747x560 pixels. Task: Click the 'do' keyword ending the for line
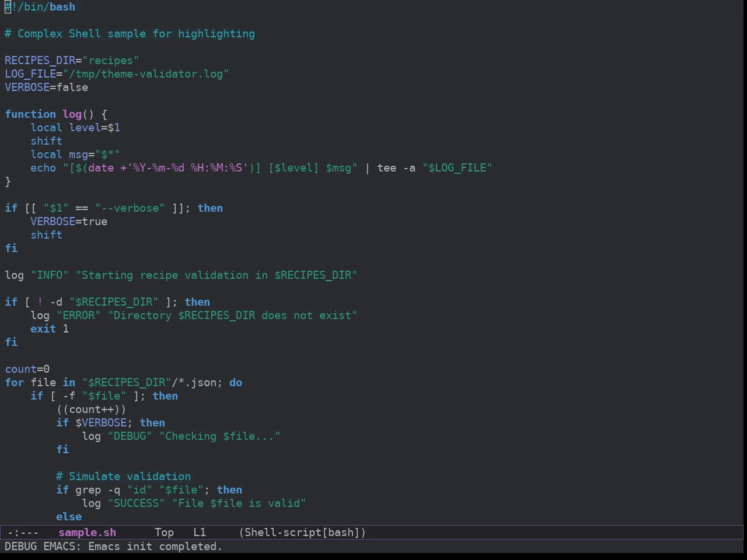click(236, 383)
